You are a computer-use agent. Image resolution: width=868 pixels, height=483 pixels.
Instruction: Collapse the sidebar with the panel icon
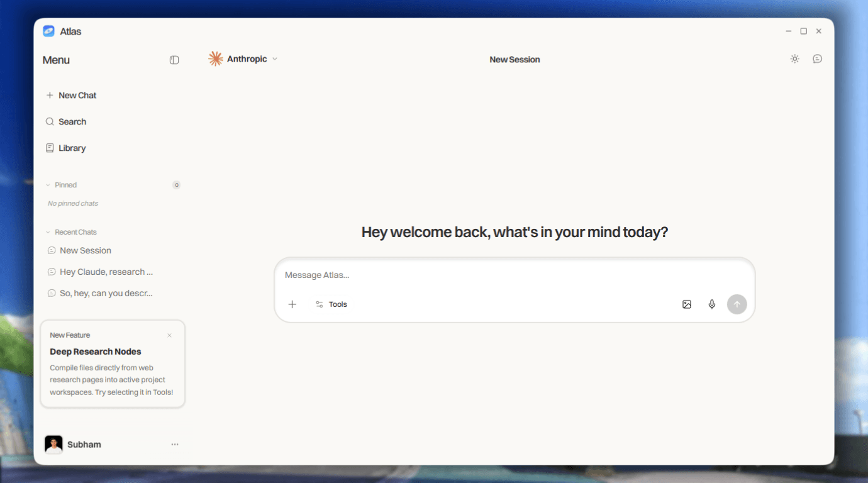click(x=174, y=60)
